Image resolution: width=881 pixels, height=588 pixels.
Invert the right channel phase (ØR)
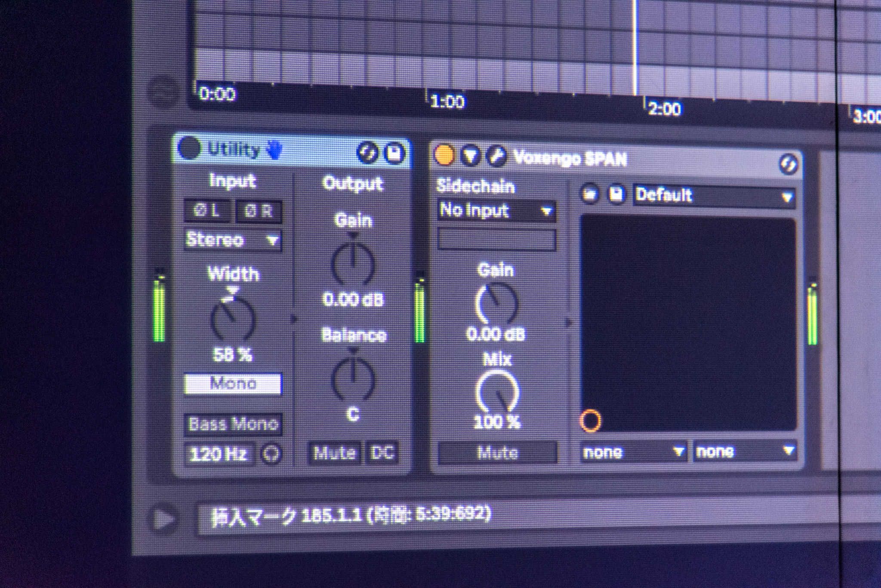coord(259,212)
